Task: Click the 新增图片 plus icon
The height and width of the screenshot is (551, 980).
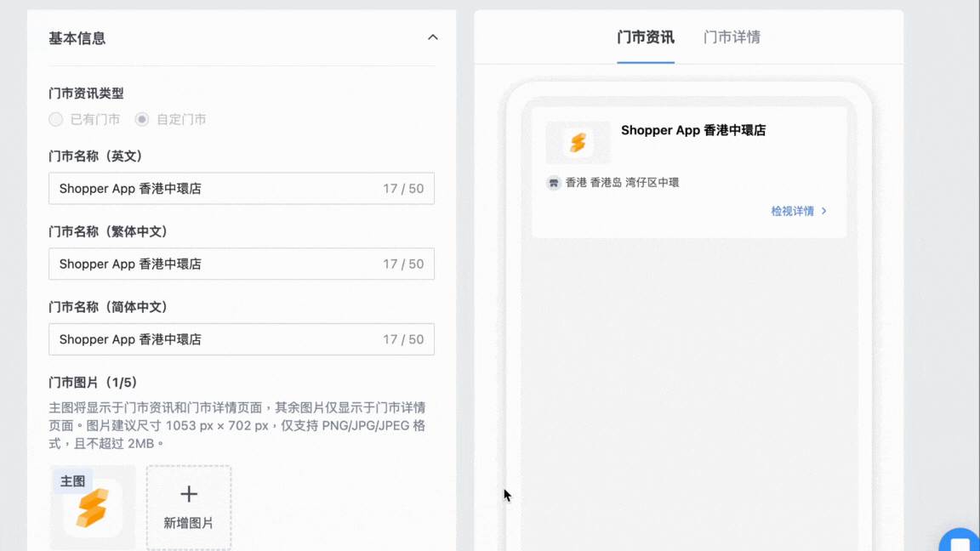Action: [189, 494]
